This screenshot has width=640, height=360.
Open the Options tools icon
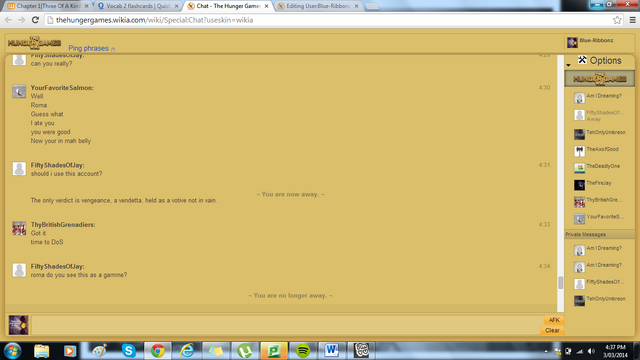pyautogui.click(x=582, y=60)
